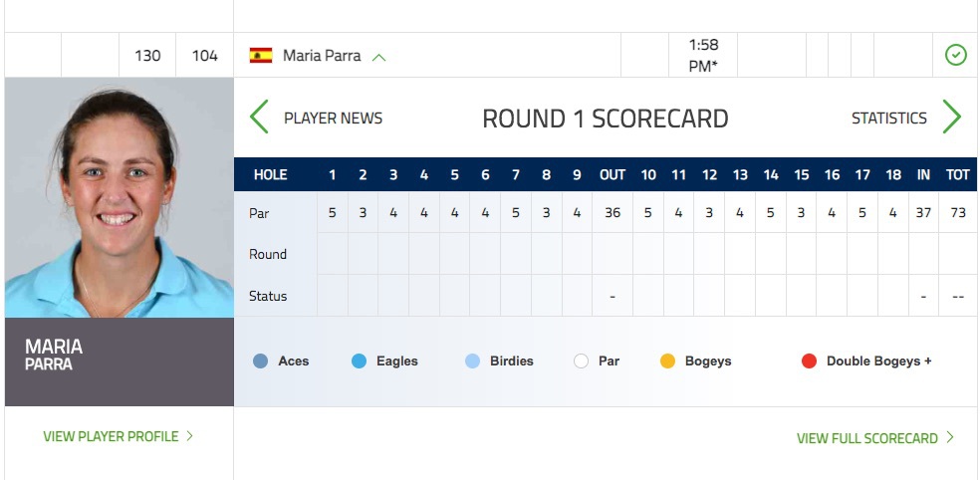The height and width of the screenshot is (480, 980).
Task: Toggle the green circled checkmark for Maria Parra
Action: [x=955, y=56]
